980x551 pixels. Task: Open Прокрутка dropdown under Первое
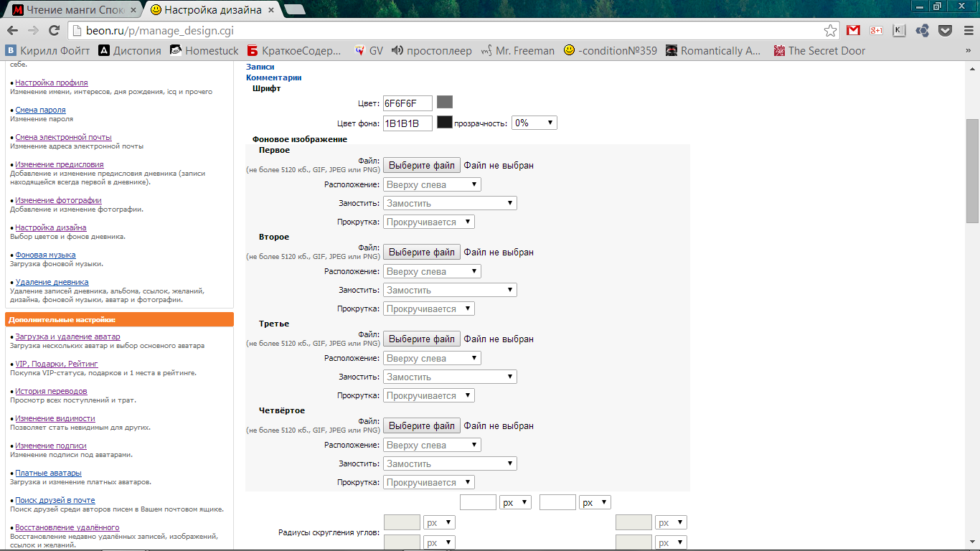[429, 222]
